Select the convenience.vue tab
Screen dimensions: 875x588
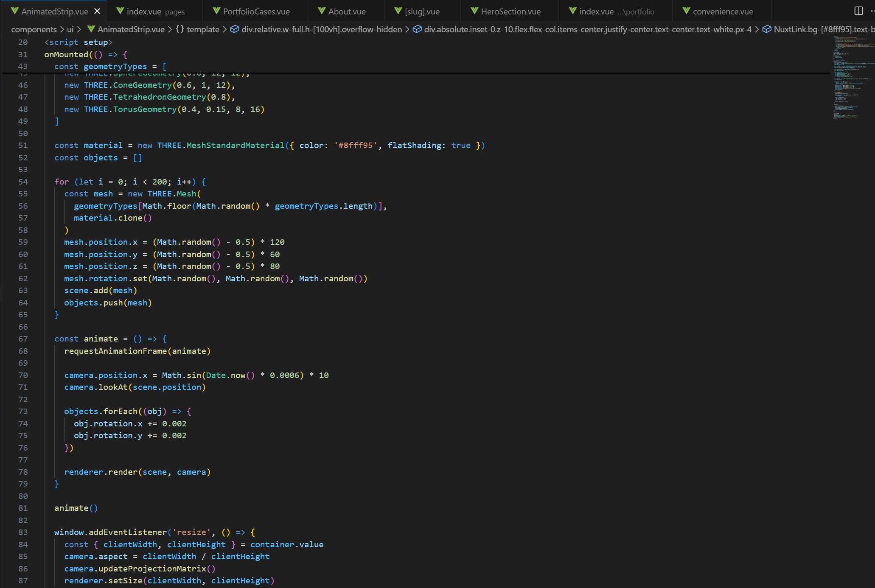(723, 11)
